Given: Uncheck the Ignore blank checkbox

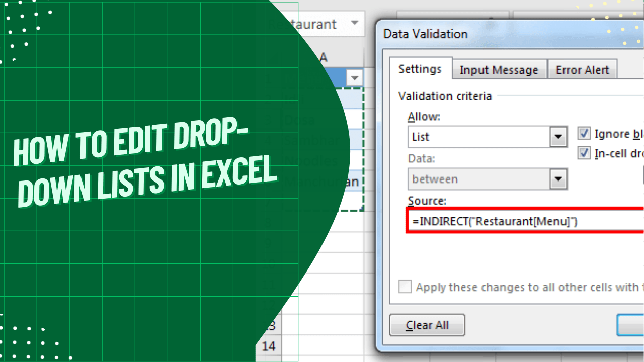Looking at the screenshot, I should click(584, 134).
